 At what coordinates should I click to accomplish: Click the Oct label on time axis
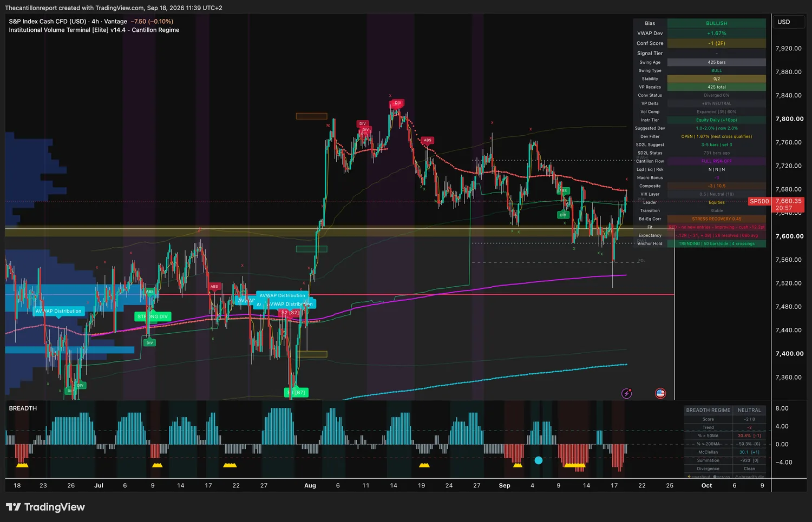(706, 486)
